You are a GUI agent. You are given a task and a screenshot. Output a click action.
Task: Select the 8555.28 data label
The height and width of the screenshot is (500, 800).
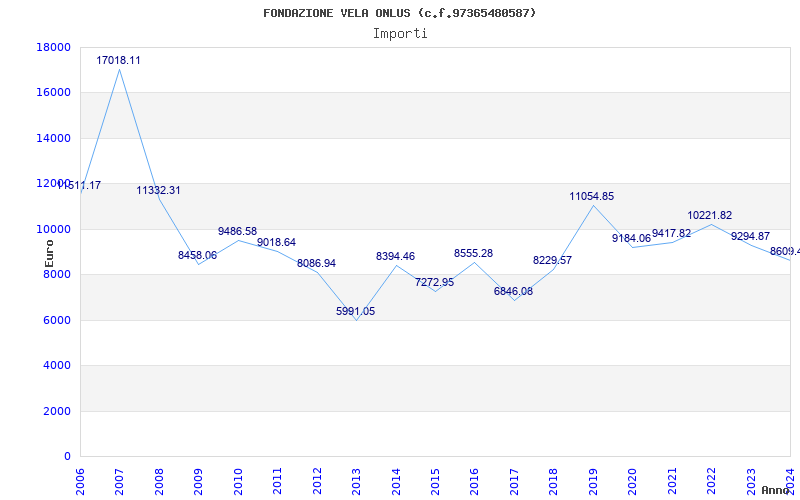click(x=473, y=253)
